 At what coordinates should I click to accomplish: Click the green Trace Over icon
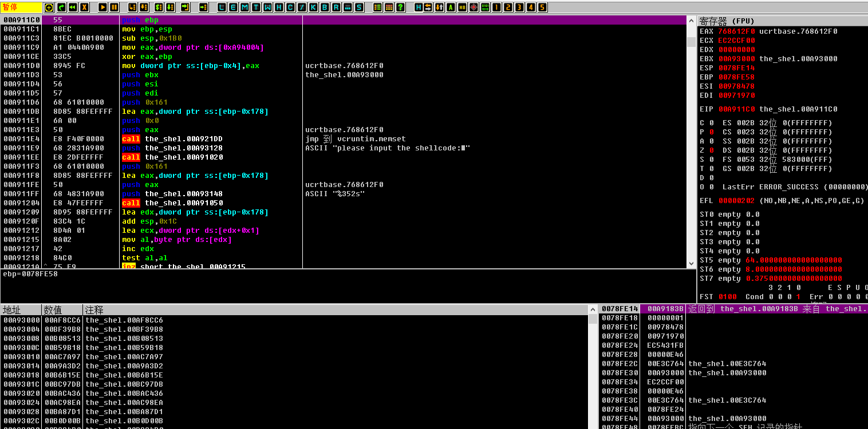tap(170, 7)
